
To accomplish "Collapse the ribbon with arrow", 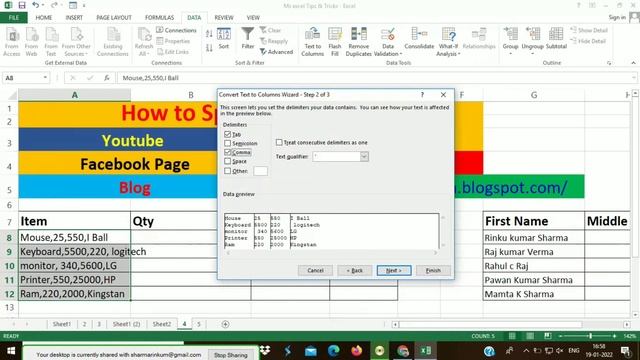I will 633,63.
